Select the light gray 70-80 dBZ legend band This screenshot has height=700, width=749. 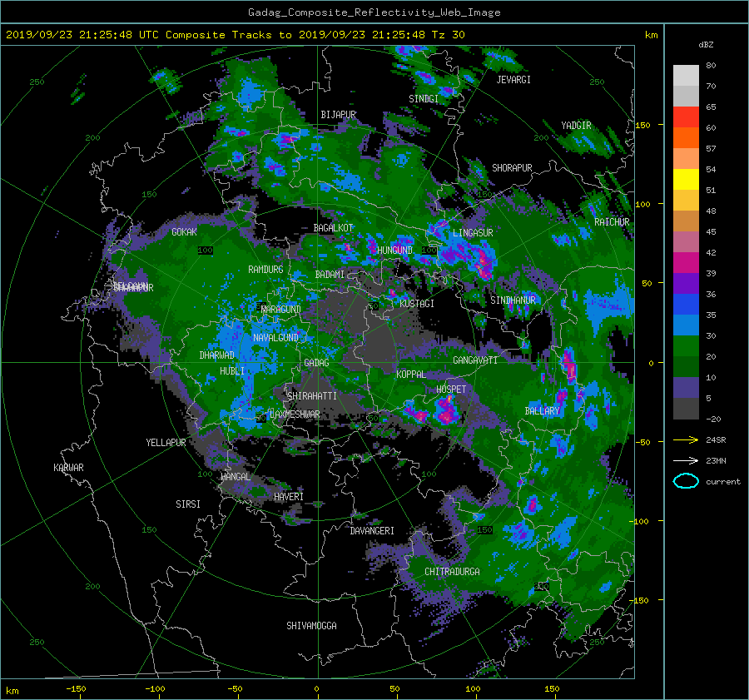pos(686,76)
